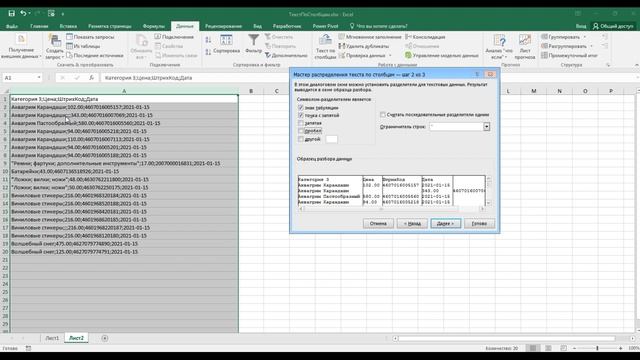This screenshot has height=360, width=640.
Task: Switch to the Главная (Home) tab
Action: pos(39,26)
